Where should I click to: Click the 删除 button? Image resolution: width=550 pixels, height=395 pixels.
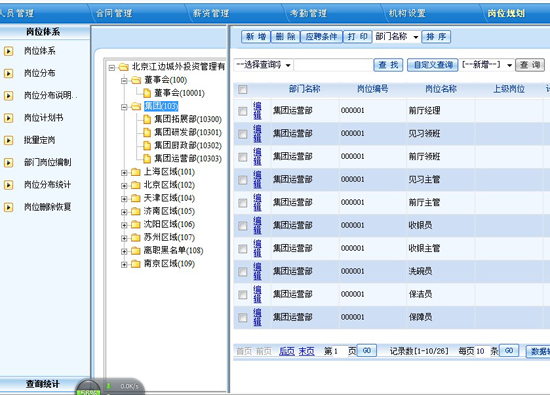(x=285, y=37)
